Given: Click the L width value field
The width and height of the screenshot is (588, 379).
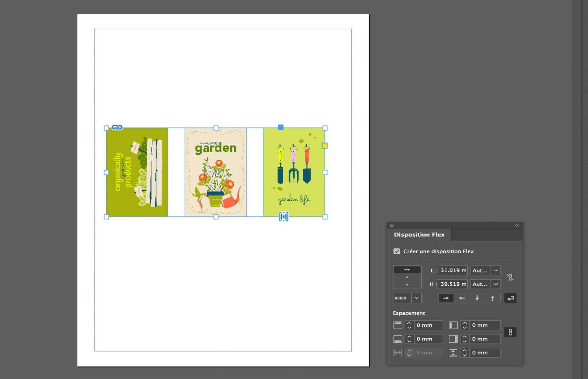Looking at the screenshot, I should tap(453, 270).
